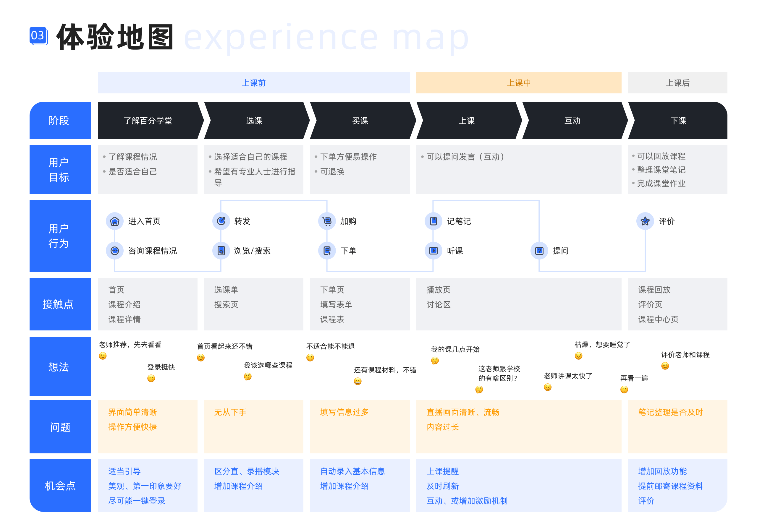This screenshot has width=757, height=532.
Task: Click the 接触点 row label
Action: pos(60,304)
